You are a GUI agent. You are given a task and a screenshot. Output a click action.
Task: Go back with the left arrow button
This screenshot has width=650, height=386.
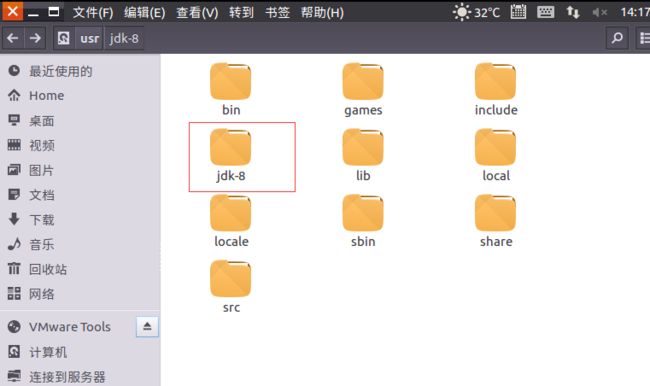coord(12,38)
